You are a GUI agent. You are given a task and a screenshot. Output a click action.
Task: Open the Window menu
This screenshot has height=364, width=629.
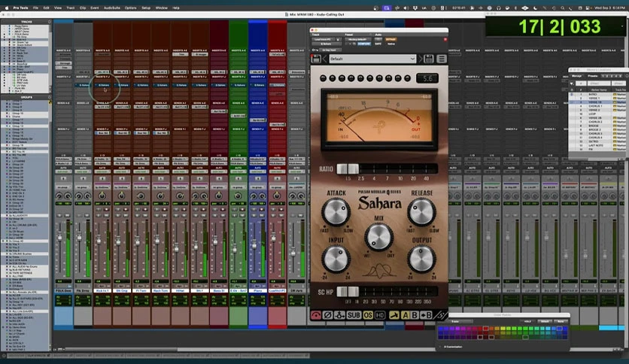(161, 8)
